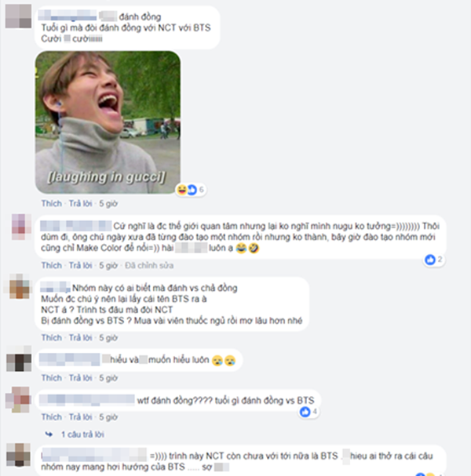
Task: Open blurred commenter name before 'wtf đánh đồng'
Action: coord(87,400)
